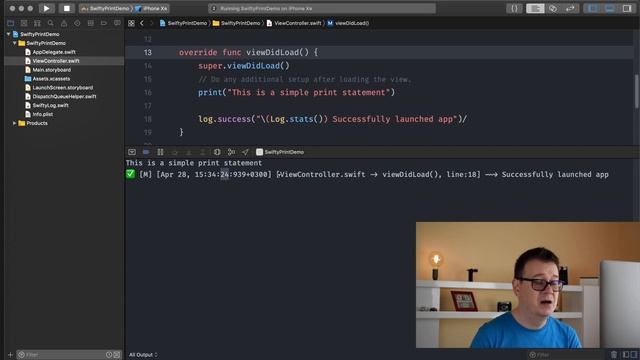Step over in the debug bar
This screenshot has width=640, height=360.
[174, 152]
